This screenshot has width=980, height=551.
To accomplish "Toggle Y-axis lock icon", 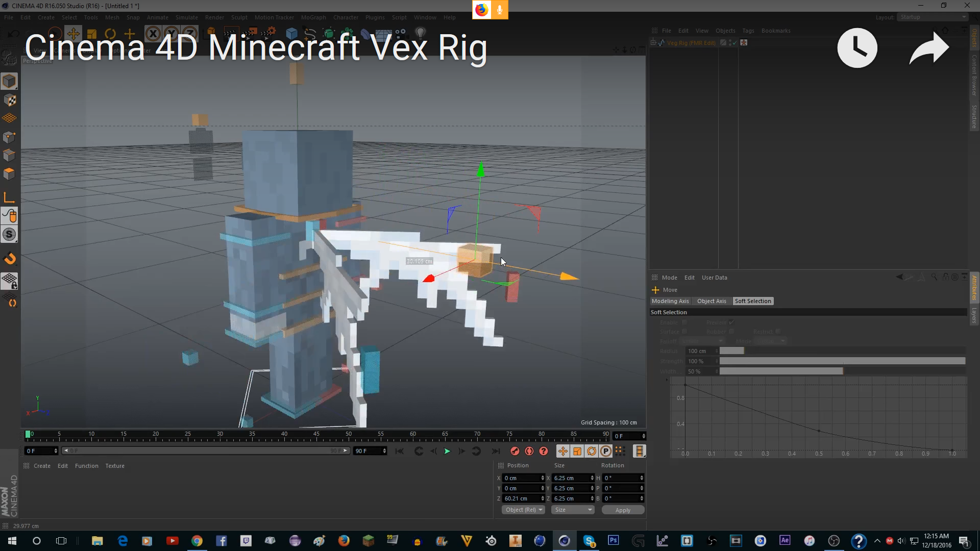I will 171,34.
